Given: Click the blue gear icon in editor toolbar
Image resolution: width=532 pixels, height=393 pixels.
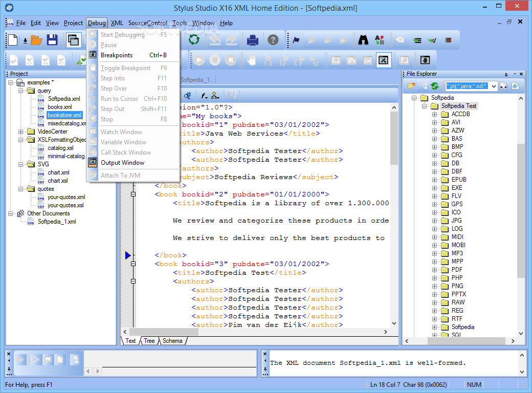Looking at the screenshot, I should coord(187,96).
